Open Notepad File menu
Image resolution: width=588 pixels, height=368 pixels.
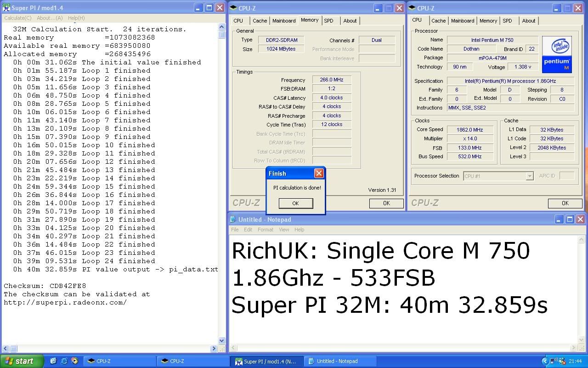[x=235, y=230]
